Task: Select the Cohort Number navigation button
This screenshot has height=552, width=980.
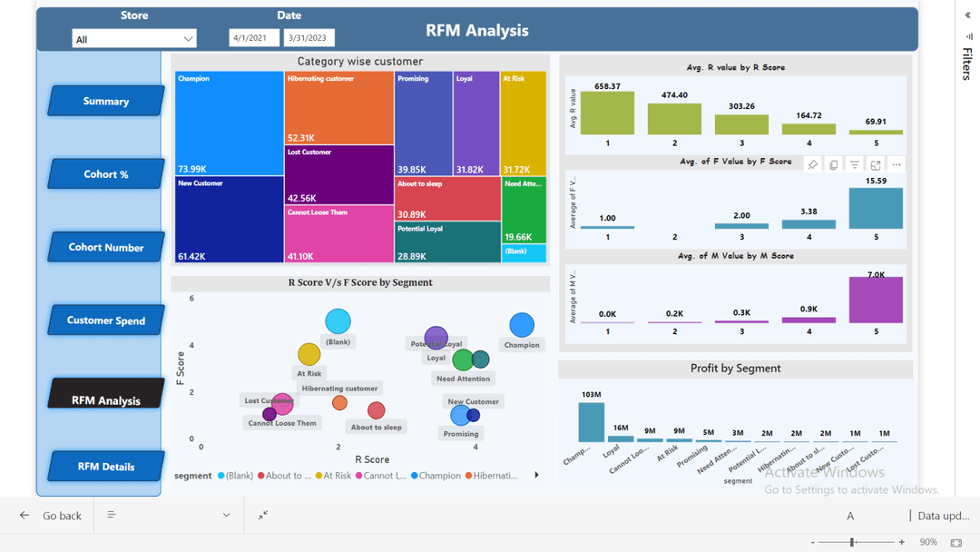Action: [104, 247]
